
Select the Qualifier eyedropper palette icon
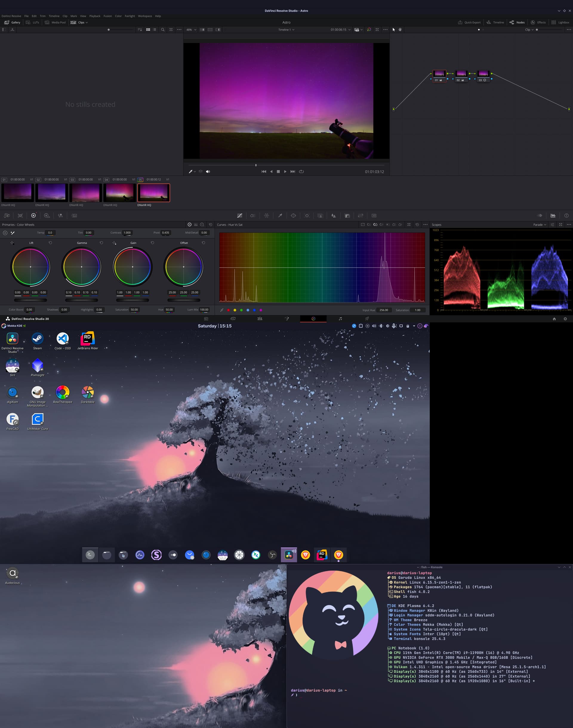tap(280, 216)
